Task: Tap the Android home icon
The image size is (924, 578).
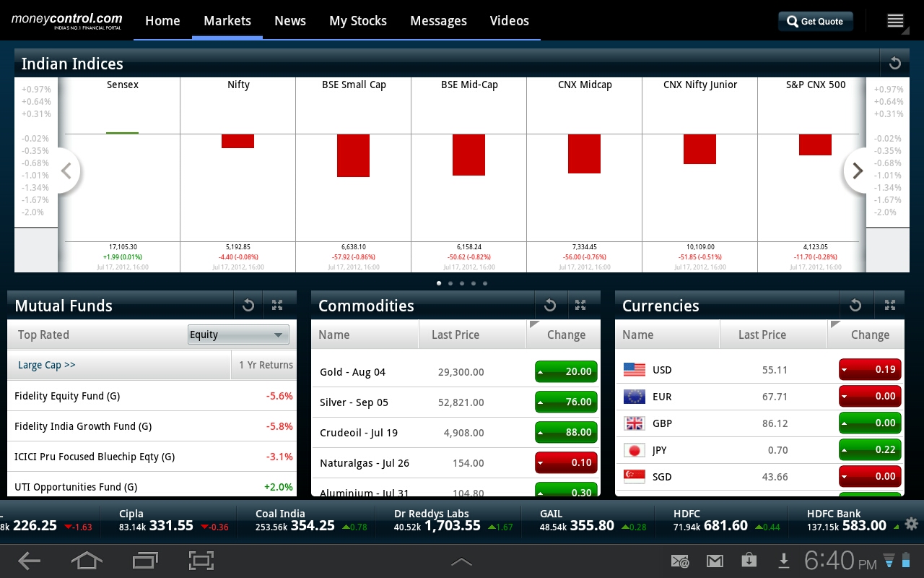Action: point(86,561)
